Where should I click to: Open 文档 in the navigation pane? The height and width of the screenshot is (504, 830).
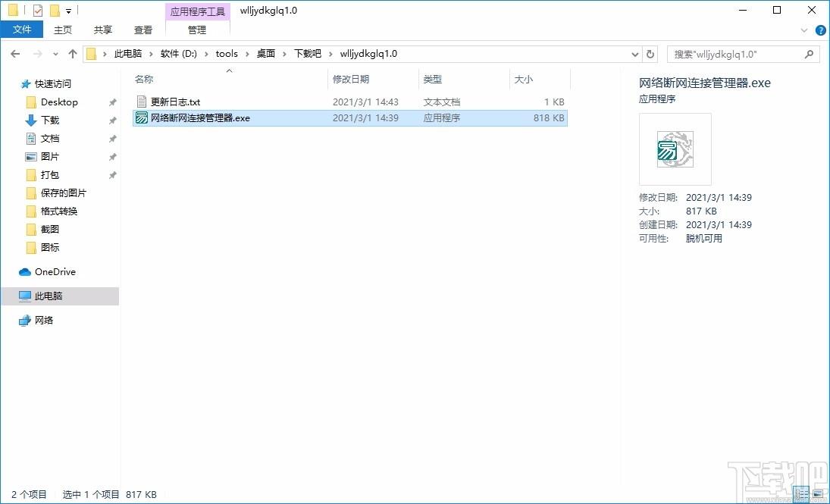coord(50,139)
